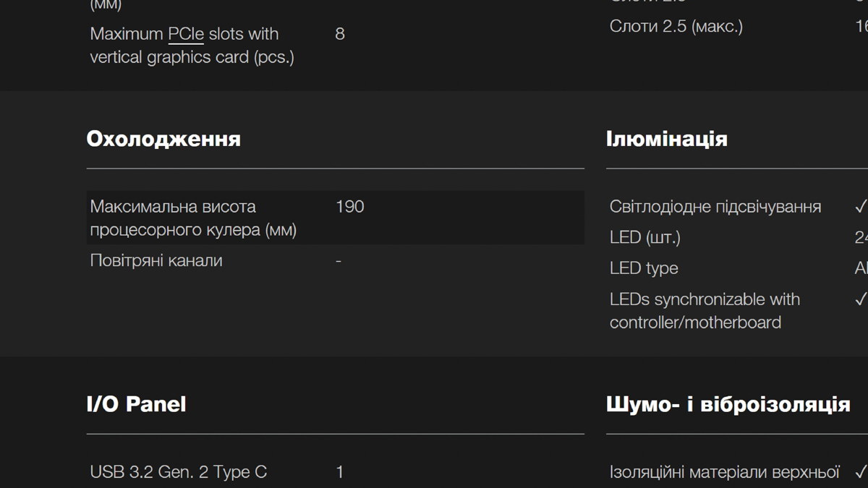This screenshot has height=488, width=868.
Task: Select the Шумо- і віброізоляція heading
Action: (x=728, y=404)
